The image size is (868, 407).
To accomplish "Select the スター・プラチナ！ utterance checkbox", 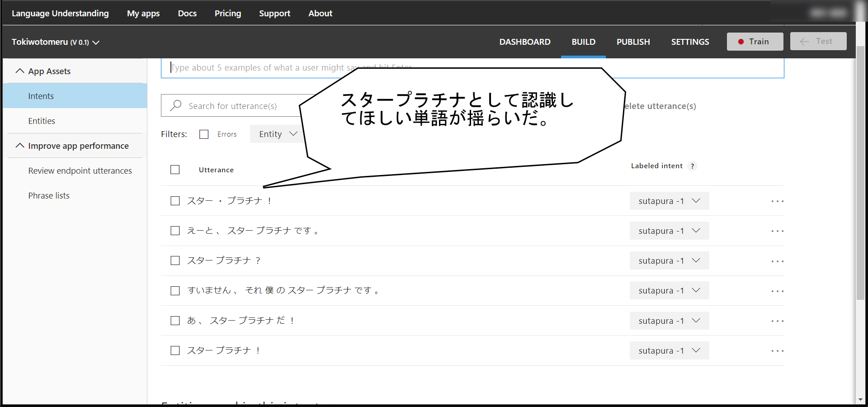I will point(175,201).
